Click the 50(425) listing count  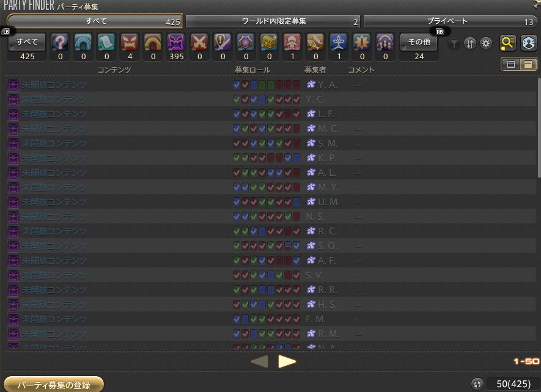pos(513,383)
